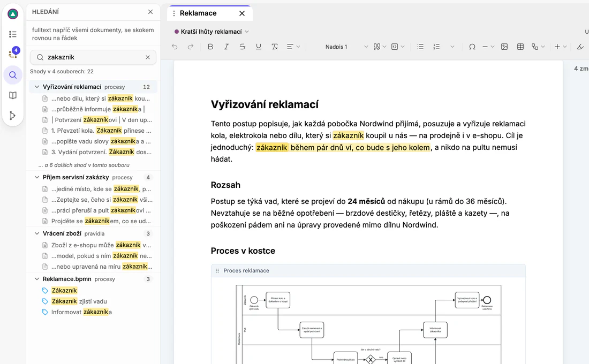This screenshot has width=589, height=364.
Task: Close the Reklamace tab
Action: pyautogui.click(x=242, y=13)
